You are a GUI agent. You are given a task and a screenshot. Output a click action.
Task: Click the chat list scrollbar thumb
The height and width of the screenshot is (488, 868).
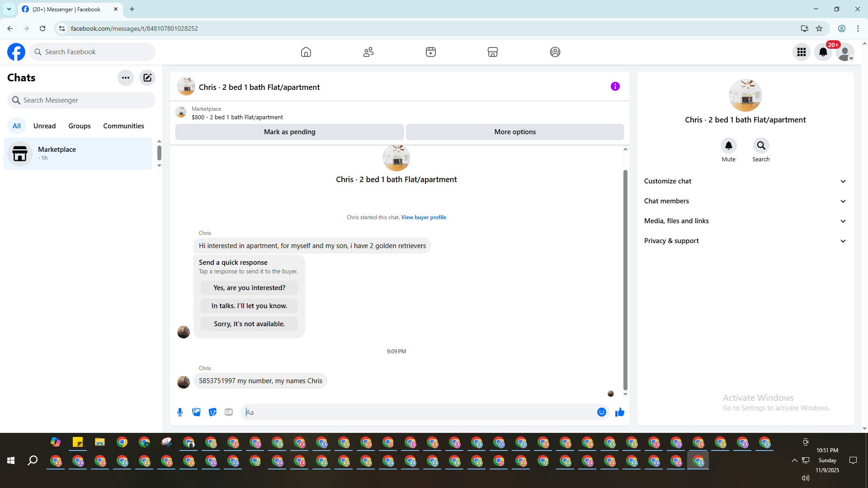tap(159, 153)
